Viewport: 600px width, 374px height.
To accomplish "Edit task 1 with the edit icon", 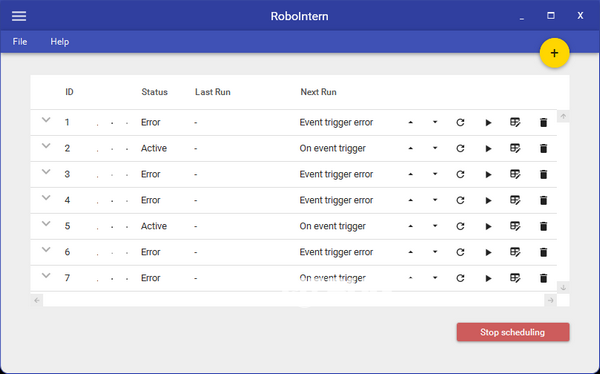I will (x=515, y=122).
